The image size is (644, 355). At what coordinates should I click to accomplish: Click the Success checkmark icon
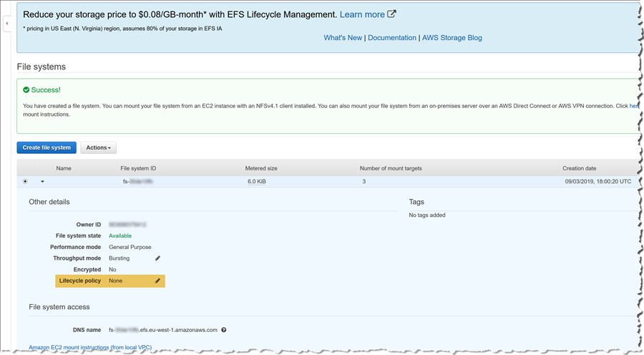click(x=26, y=89)
